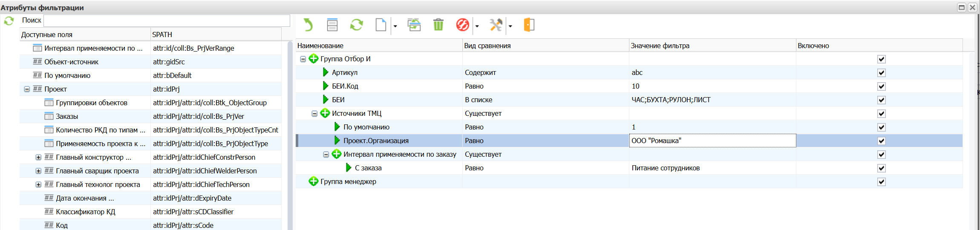Click the red circular wrench icon
The image size is (980, 230).
[462, 25]
